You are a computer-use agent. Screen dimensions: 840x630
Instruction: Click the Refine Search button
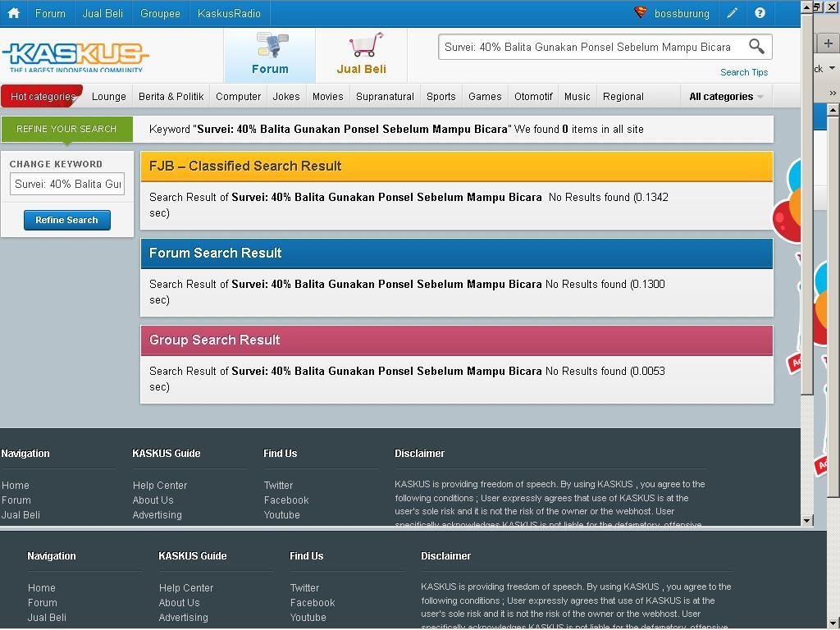click(67, 220)
